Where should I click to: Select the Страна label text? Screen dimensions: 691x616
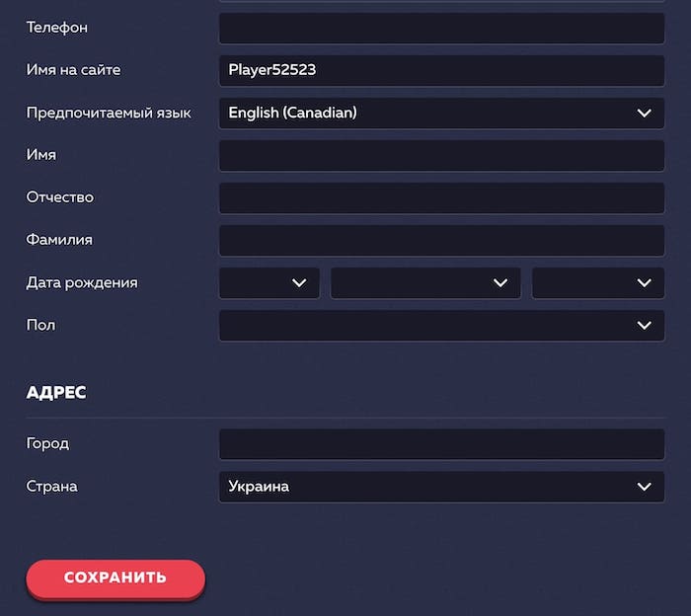(51, 487)
